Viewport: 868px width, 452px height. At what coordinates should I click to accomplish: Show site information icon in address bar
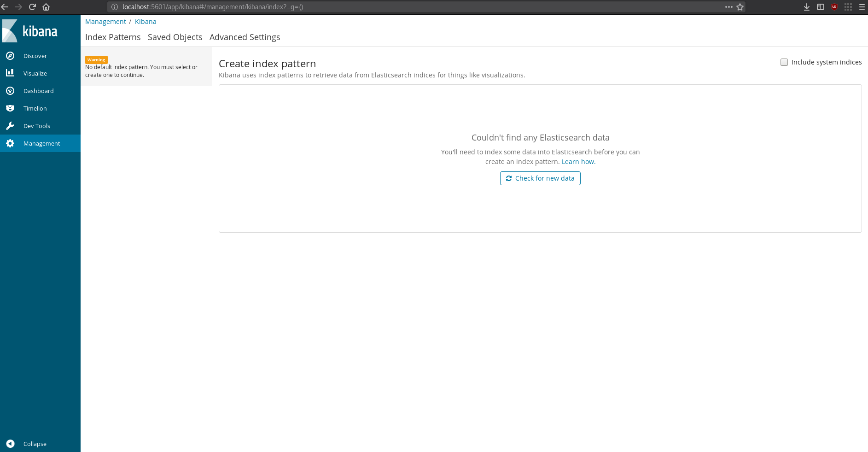click(x=115, y=7)
